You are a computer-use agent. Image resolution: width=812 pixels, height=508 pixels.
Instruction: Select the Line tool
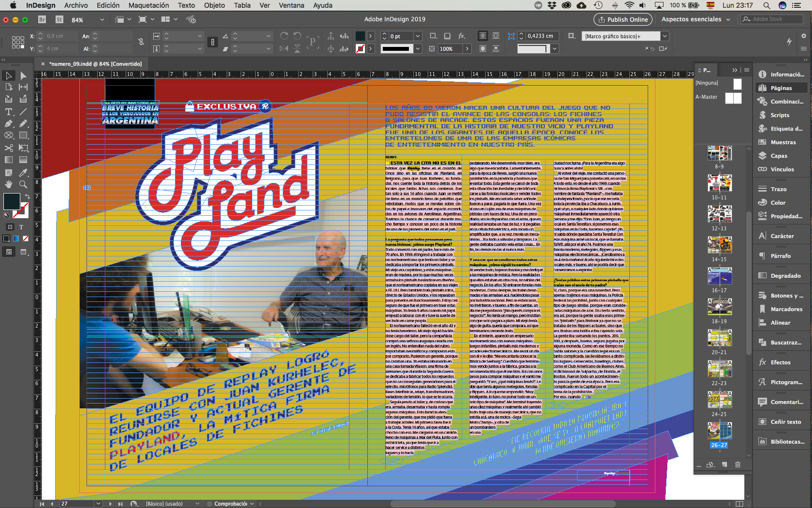23,112
